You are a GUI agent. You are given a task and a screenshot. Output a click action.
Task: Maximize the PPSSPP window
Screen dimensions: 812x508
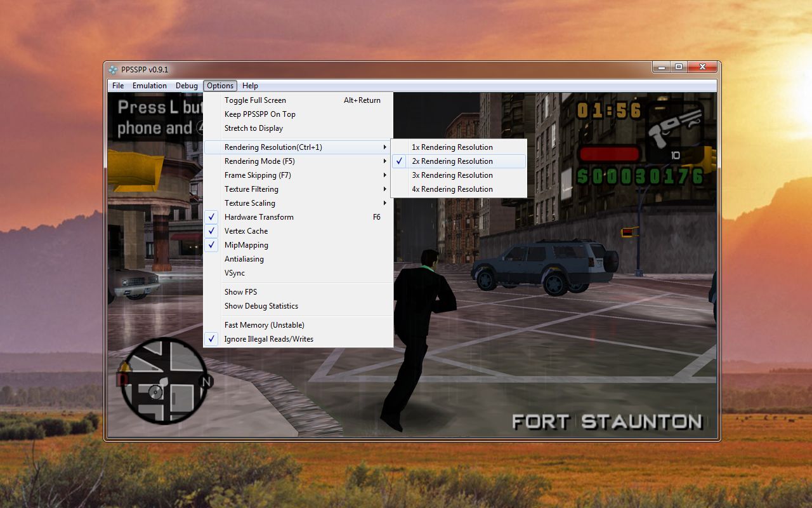tap(678, 67)
